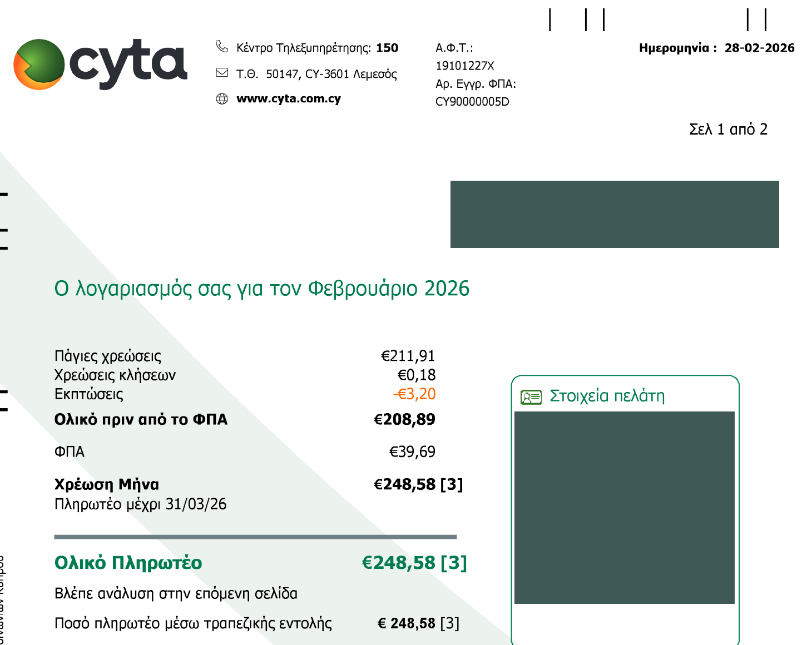Click the Ημερομηνία: label

(x=678, y=48)
